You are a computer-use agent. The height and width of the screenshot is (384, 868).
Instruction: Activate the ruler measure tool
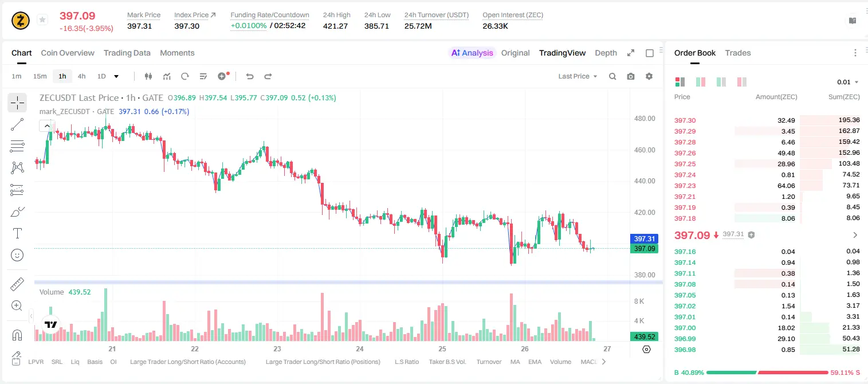pyautogui.click(x=17, y=284)
